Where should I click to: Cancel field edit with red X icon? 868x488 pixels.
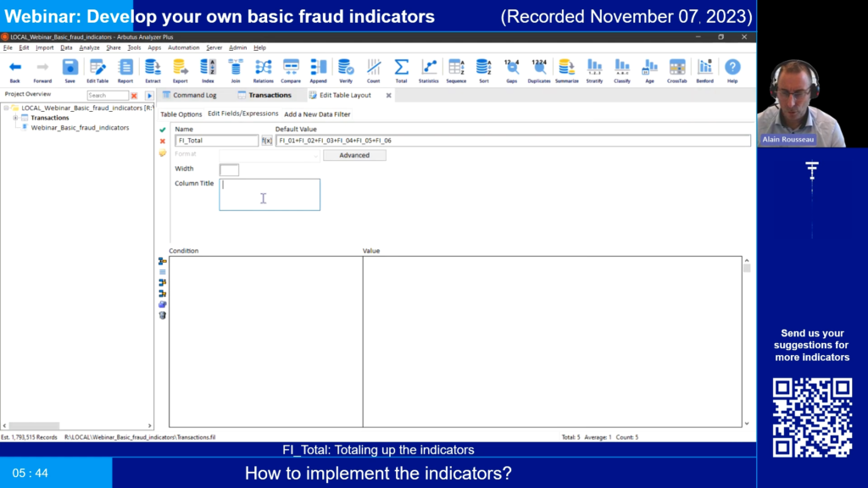[x=163, y=141]
